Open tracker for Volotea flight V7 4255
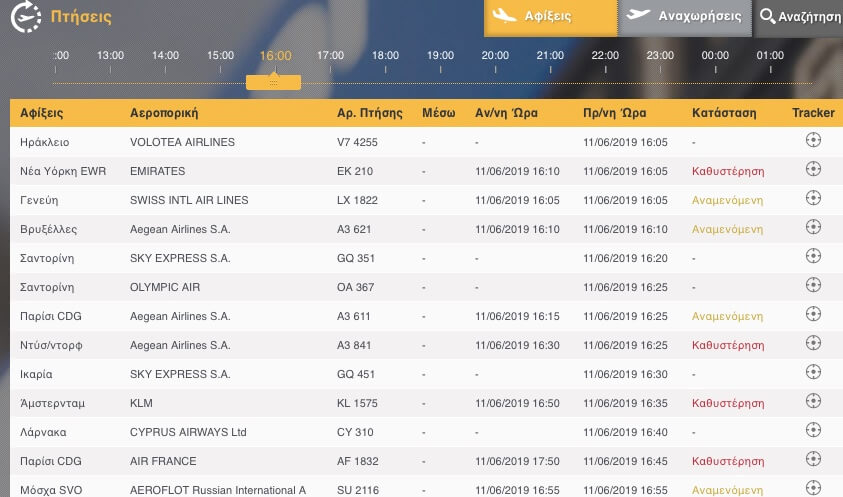 coord(813,140)
